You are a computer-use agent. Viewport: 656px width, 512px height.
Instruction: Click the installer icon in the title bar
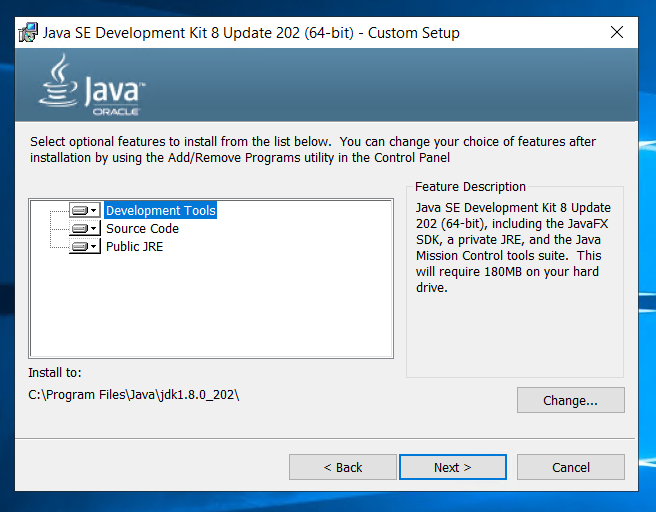tap(28, 33)
